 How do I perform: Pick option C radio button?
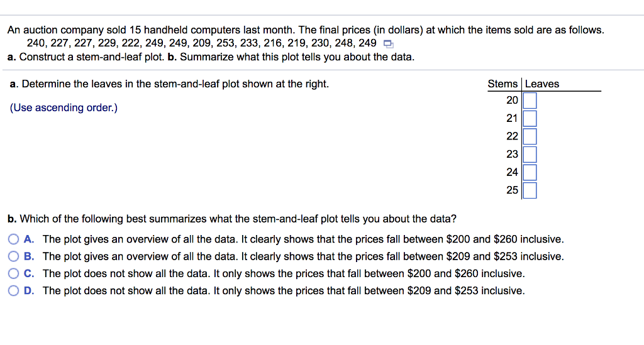coord(14,273)
